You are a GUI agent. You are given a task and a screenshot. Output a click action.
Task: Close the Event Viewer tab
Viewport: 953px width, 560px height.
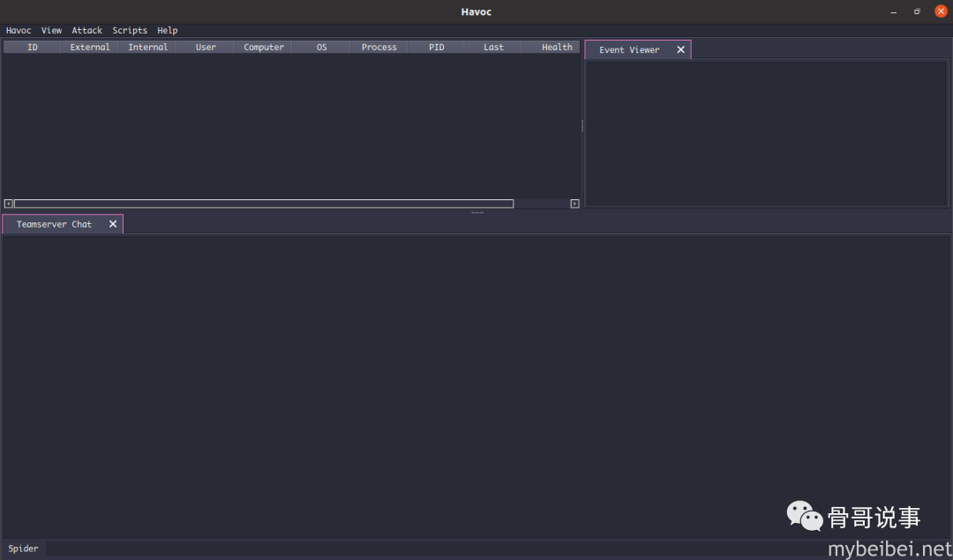680,49
